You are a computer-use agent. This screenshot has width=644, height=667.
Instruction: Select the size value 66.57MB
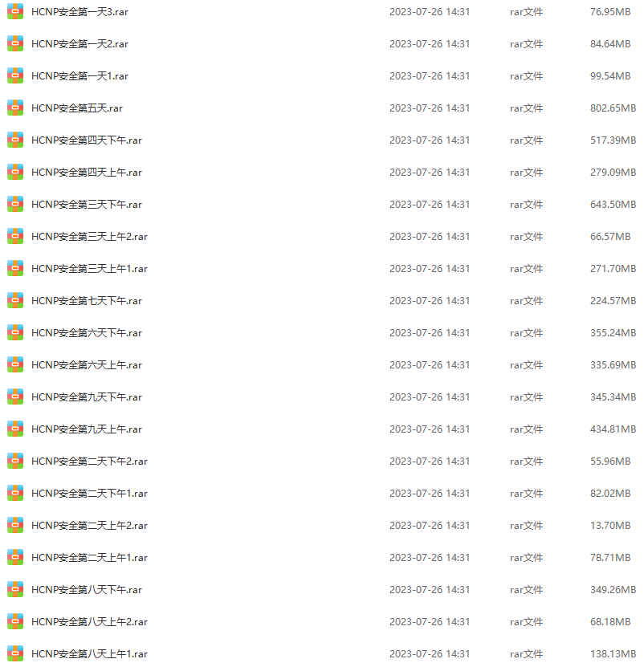[610, 237]
